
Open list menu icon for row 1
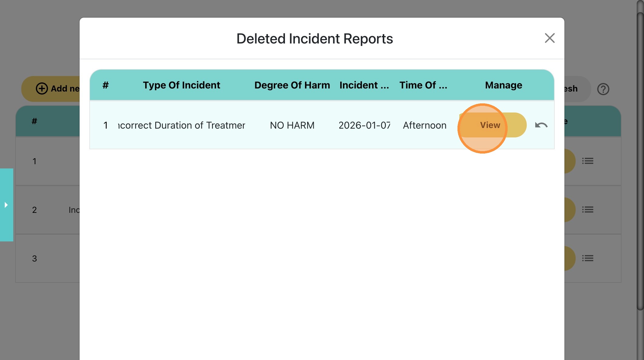pyautogui.click(x=587, y=161)
